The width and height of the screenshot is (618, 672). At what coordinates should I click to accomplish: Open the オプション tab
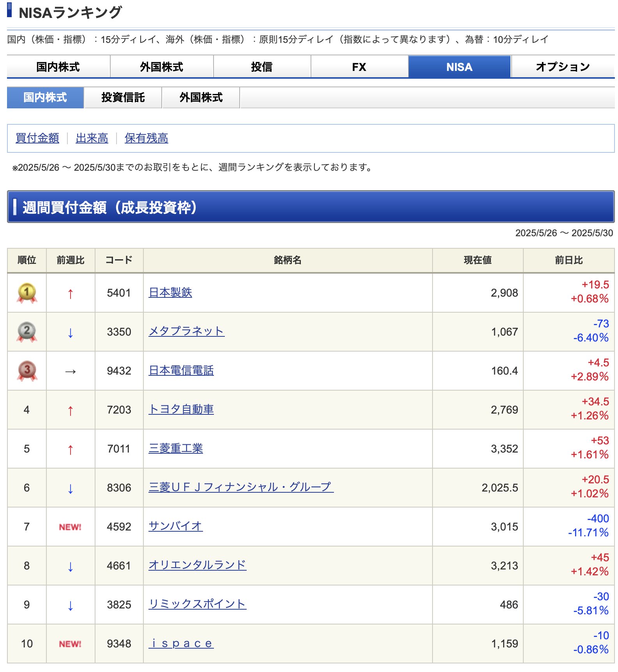[563, 67]
